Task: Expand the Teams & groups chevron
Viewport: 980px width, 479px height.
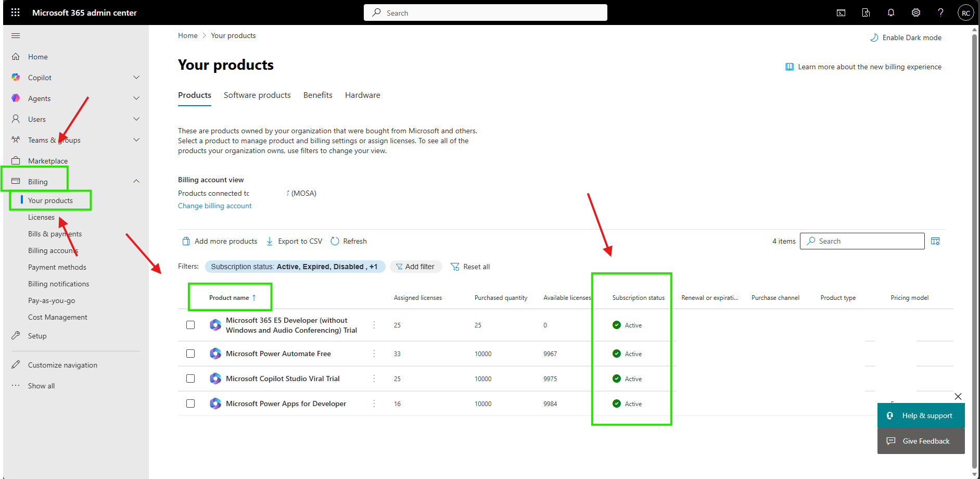Action: coord(136,140)
